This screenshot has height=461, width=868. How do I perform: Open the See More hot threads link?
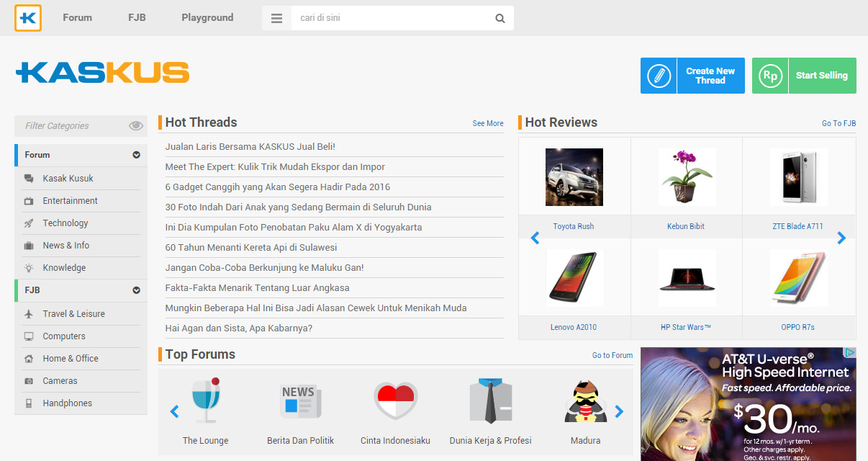[x=488, y=124]
